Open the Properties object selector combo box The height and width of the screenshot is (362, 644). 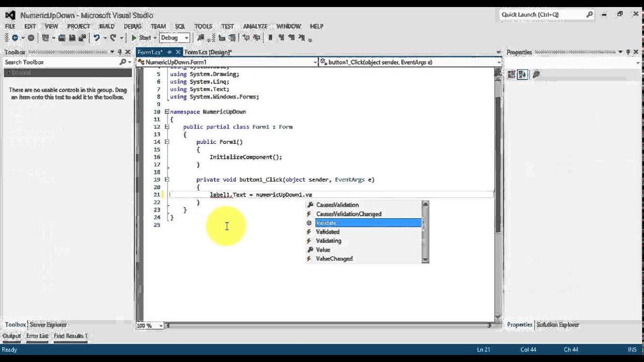tap(573, 62)
